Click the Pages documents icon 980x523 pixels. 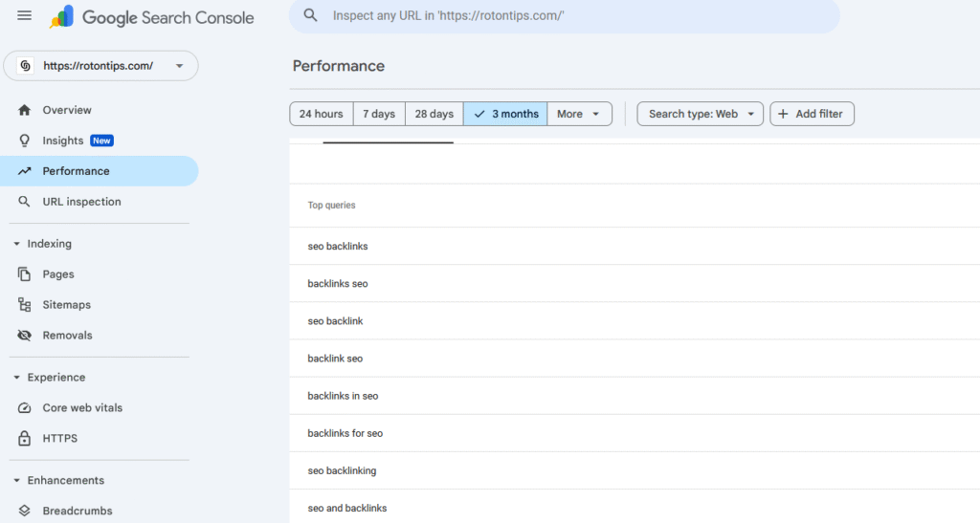(x=24, y=274)
